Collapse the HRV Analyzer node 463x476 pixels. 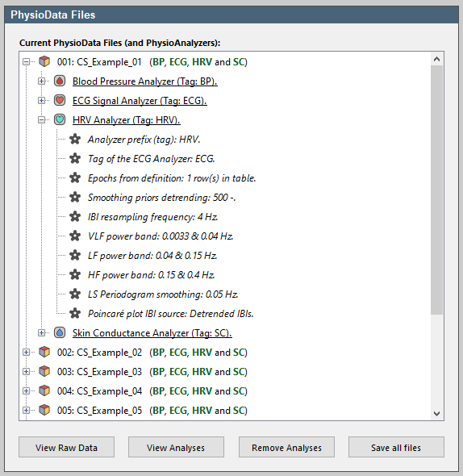(42, 120)
